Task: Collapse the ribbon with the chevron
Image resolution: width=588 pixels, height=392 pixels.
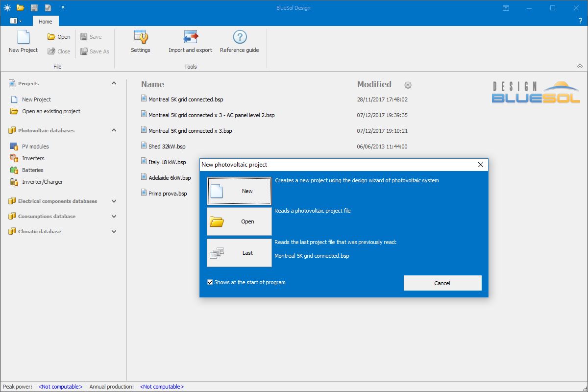Action: [580, 66]
